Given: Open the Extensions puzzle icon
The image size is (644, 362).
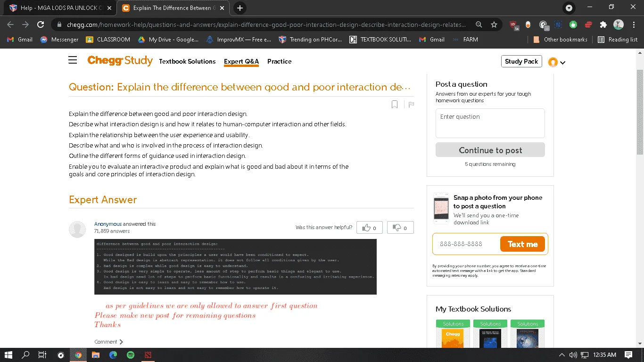Looking at the screenshot, I should 603,25.
